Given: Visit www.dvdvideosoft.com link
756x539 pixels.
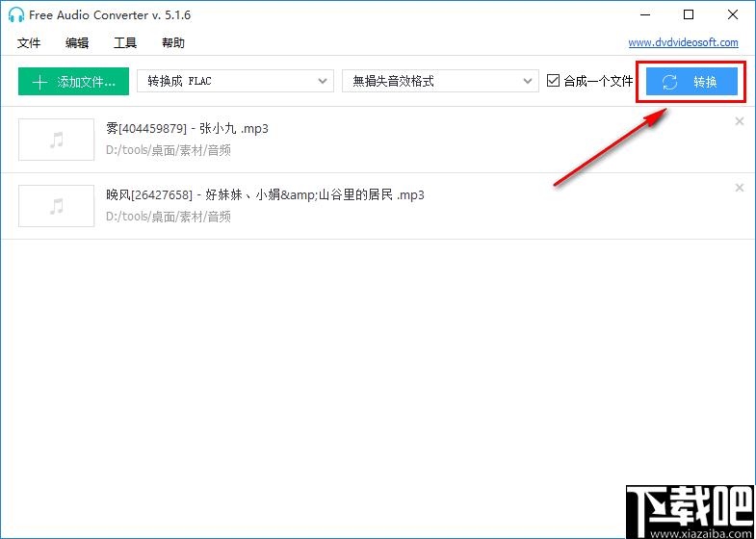Looking at the screenshot, I should tap(683, 42).
